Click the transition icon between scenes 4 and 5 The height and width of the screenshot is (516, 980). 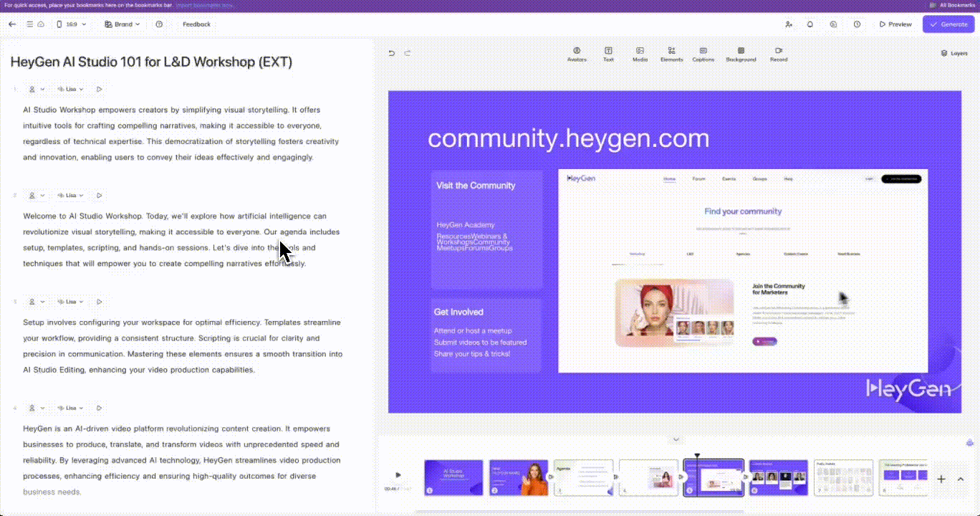click(x=682, y=477)
